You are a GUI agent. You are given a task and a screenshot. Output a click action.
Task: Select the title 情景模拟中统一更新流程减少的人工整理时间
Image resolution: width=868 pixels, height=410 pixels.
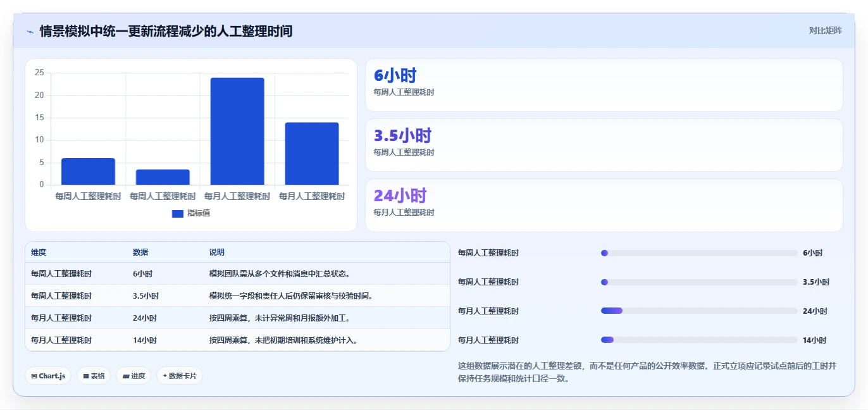point(166,31)
